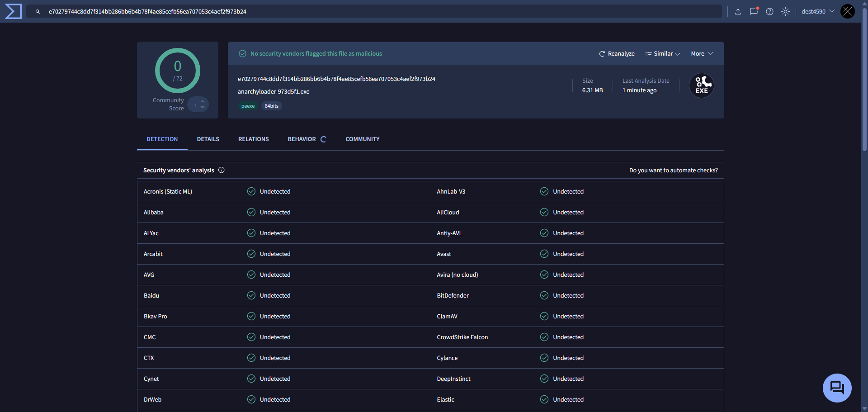The image size is (868, 412).
Task: Switch to the RELATIONS tab
Action: (254, 139)
